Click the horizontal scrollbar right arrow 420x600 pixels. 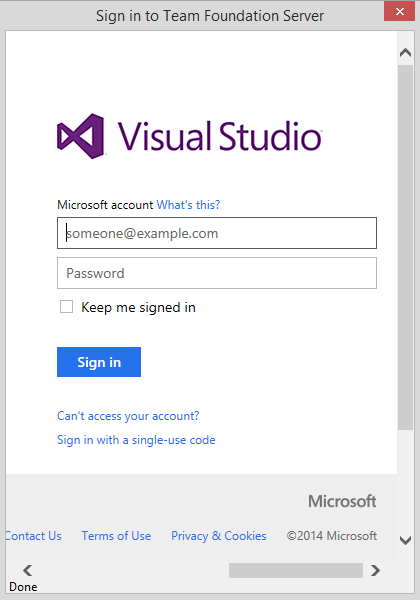click(376, 570)
